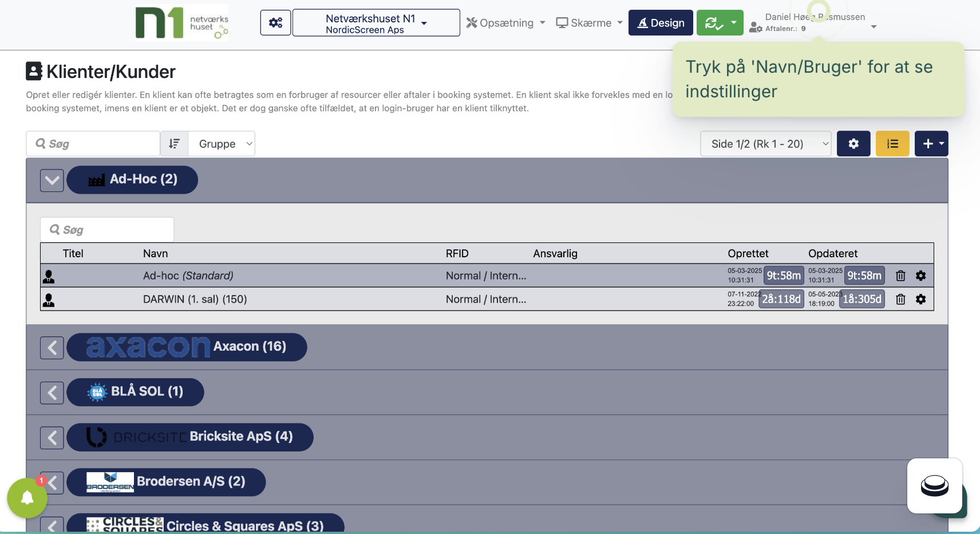Click the Design button
The image size is (980, 534).
[x=661, y=22]
